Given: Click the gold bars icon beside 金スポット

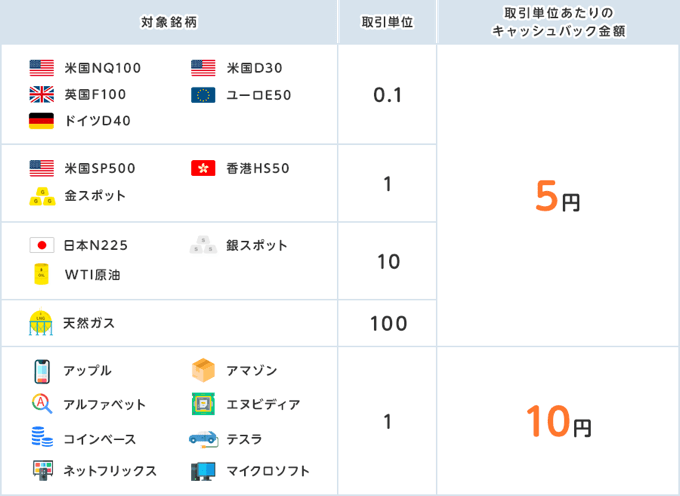Looking at the screenshot, I should pyautogui.click(x=42, y=196).
